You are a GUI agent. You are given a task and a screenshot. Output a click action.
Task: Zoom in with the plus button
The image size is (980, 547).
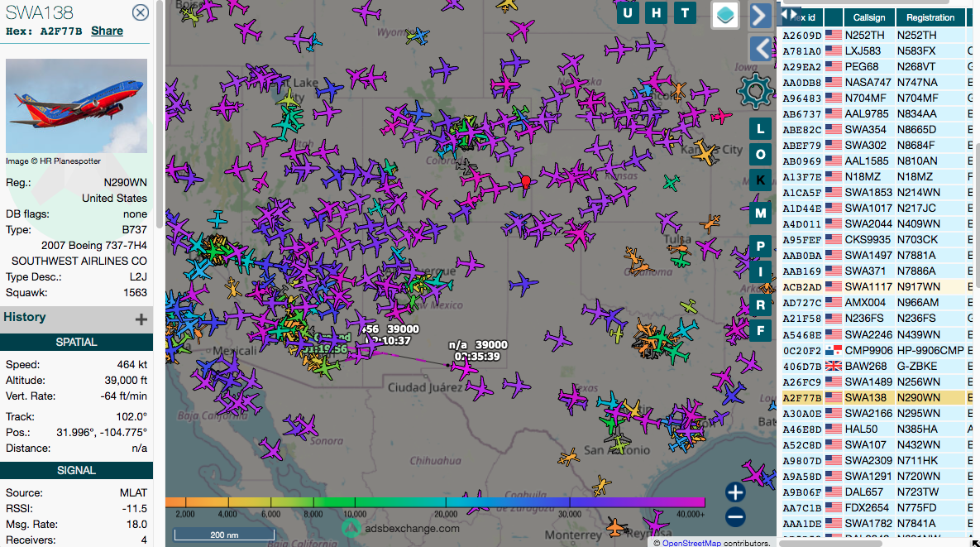tap(735, 492)
